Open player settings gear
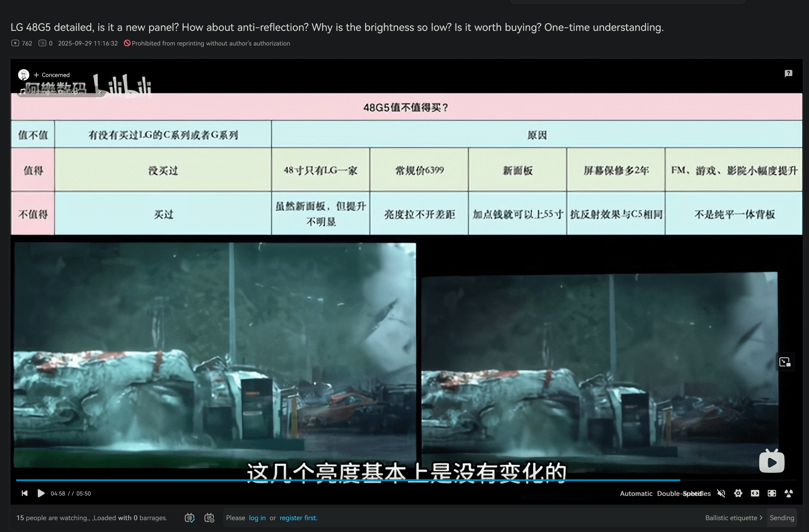Viewport: 809px width, 532px height. [x=738, y=493]
